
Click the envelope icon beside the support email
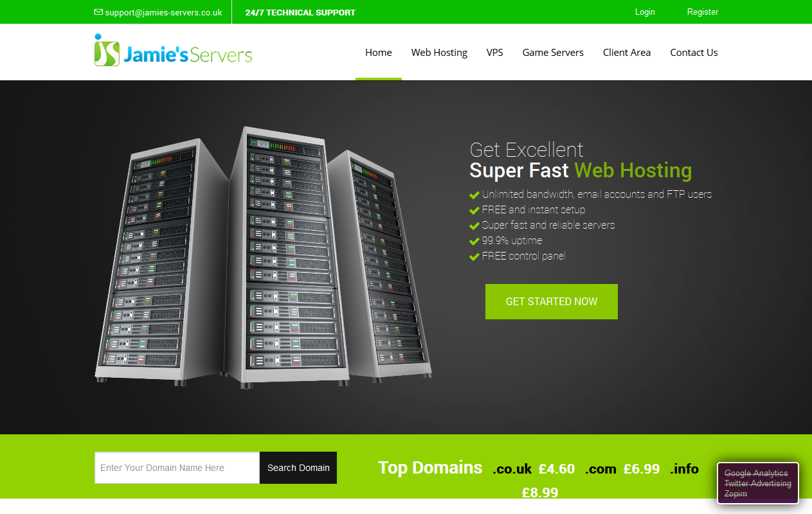pyautogui.click(x=98, y=12)
